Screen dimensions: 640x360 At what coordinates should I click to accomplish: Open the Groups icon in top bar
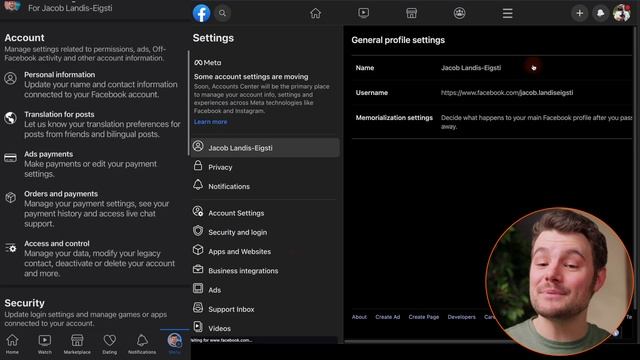point(460,13)
